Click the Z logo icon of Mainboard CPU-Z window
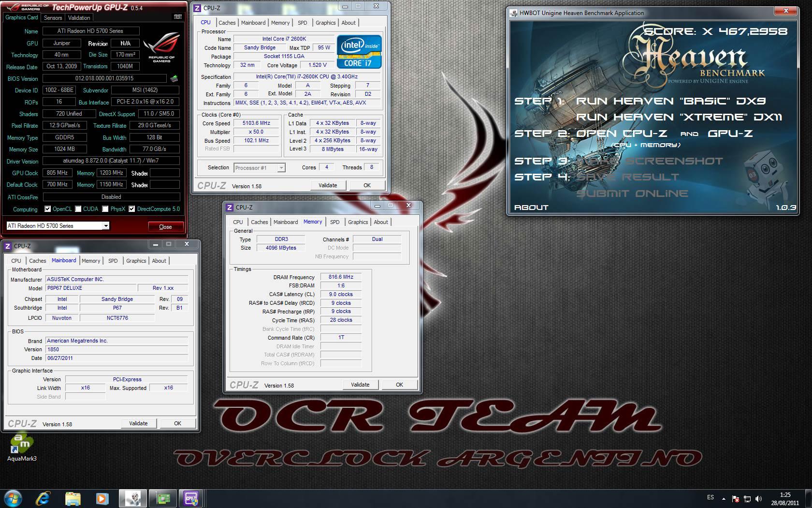 8,246
